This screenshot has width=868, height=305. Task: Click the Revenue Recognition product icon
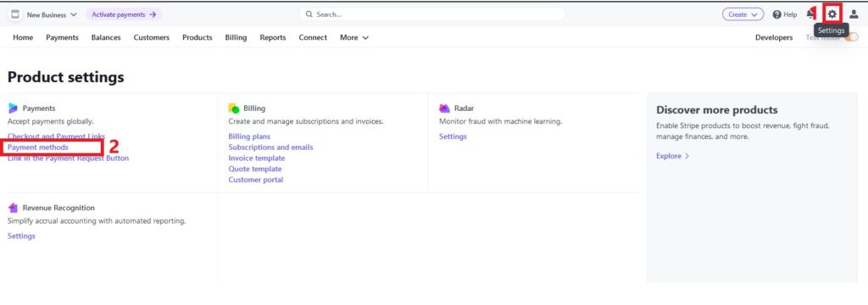14,208
